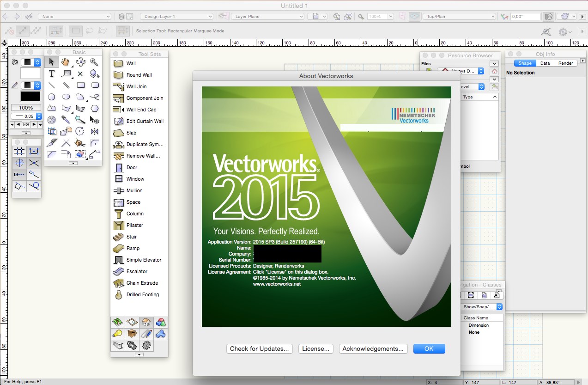The width and height of the screenshot is (588, 385).
Task: Select the Dimension class row
Action: point(479,325)
